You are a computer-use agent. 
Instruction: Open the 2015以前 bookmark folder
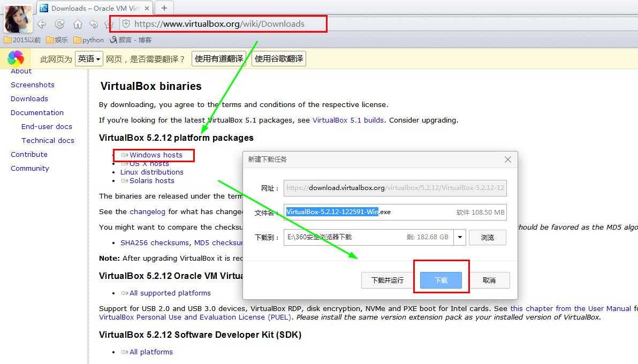click(22, 40)
